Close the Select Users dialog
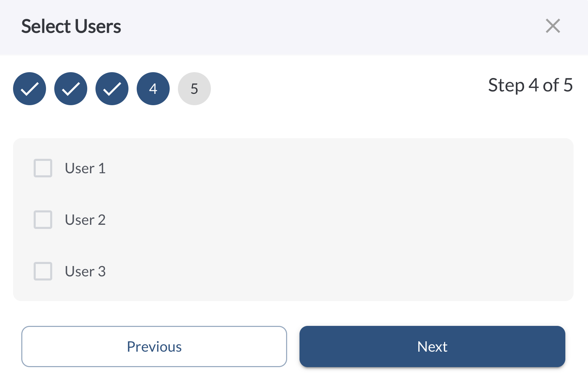The width and height of the screenshot is (588, 385). [x=553, y=26]
